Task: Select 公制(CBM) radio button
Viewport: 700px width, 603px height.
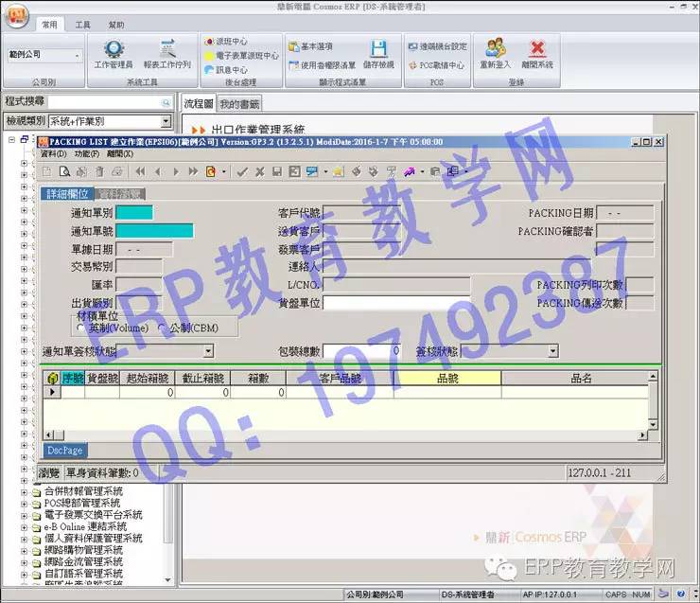Action: coord(159,328)
